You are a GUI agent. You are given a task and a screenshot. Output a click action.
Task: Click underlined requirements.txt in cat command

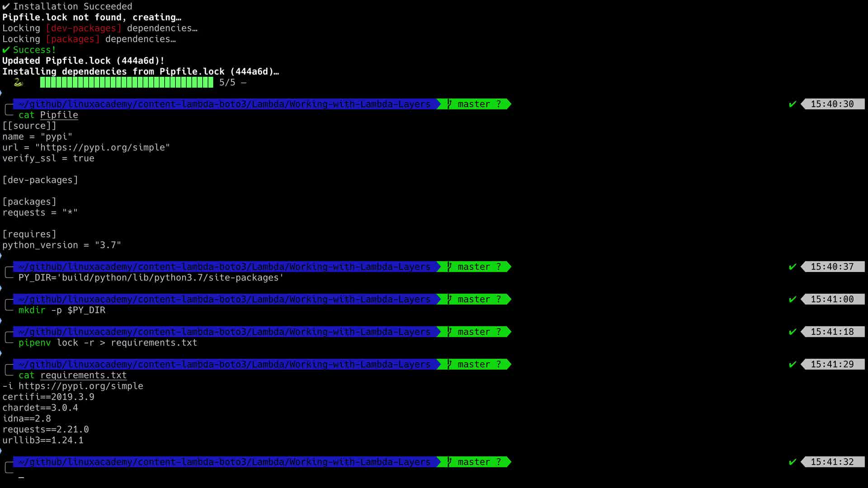click(x=83, y=375)
